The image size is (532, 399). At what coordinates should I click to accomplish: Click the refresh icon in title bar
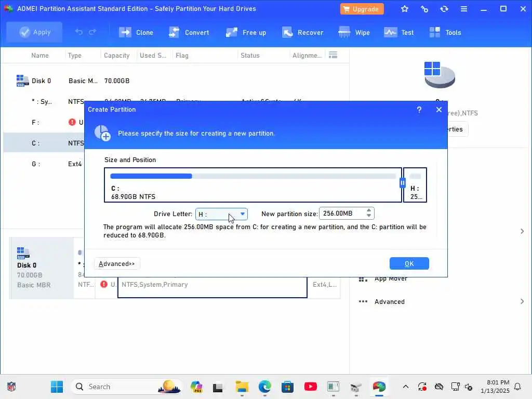444,9
